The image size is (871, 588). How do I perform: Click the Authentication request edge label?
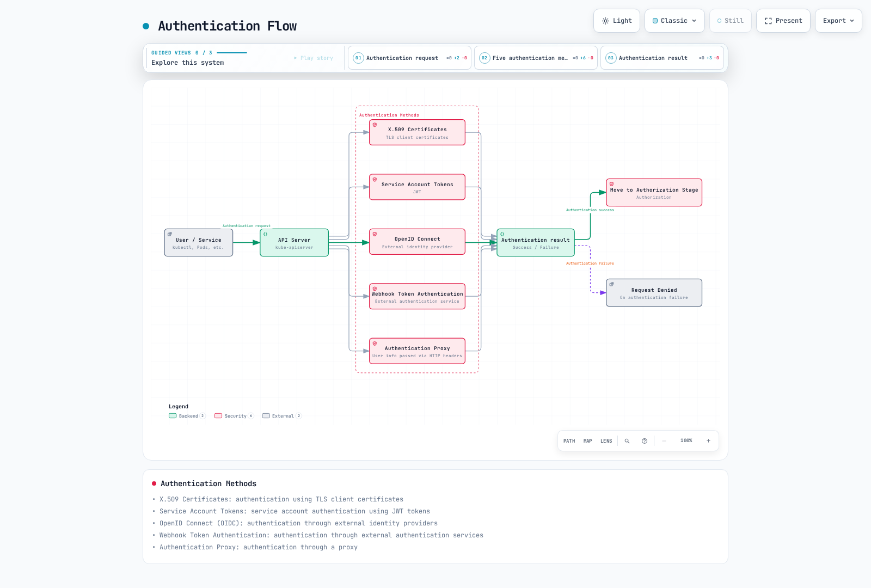tap(247, 226)
